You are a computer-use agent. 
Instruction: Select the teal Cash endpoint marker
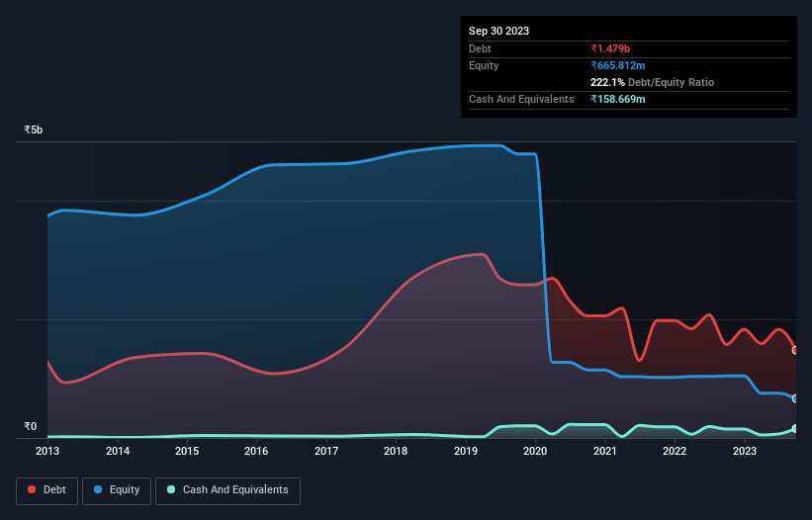click(795, 428)
